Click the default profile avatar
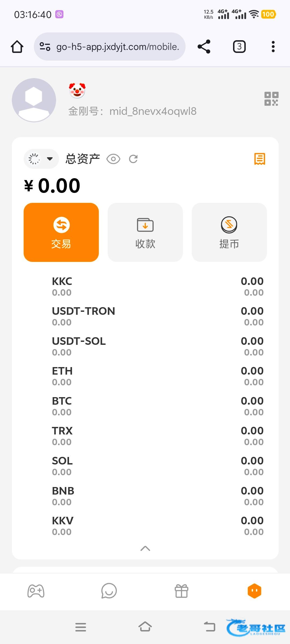290x644 pixels. pos(34,100)
